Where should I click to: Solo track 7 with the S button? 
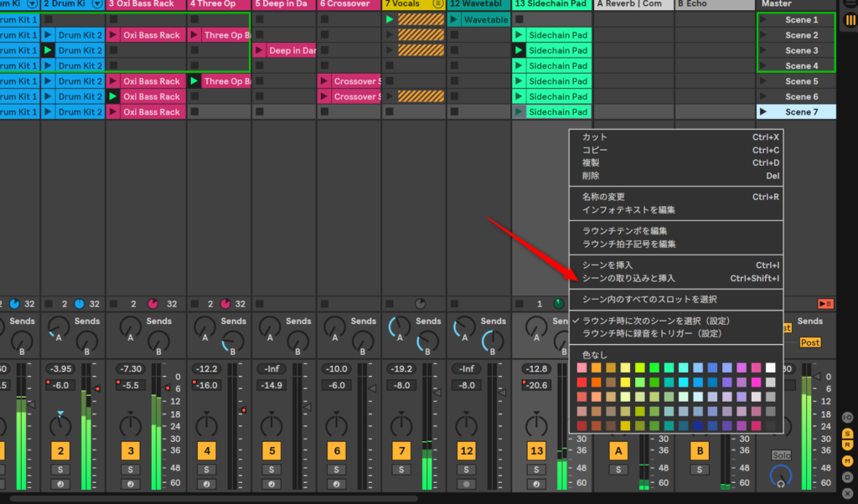(x=401, y=470)
